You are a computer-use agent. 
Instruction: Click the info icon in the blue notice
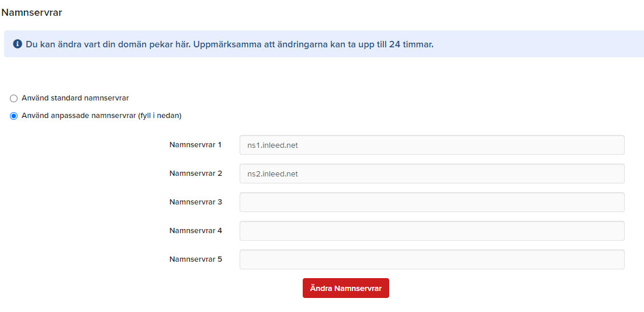pos(18,44)
